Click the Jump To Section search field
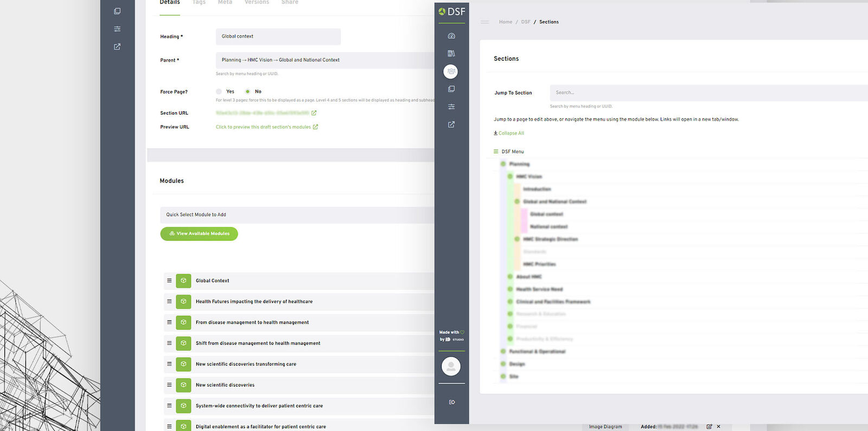The image size is (868, 431). click(x=705, y=93)
